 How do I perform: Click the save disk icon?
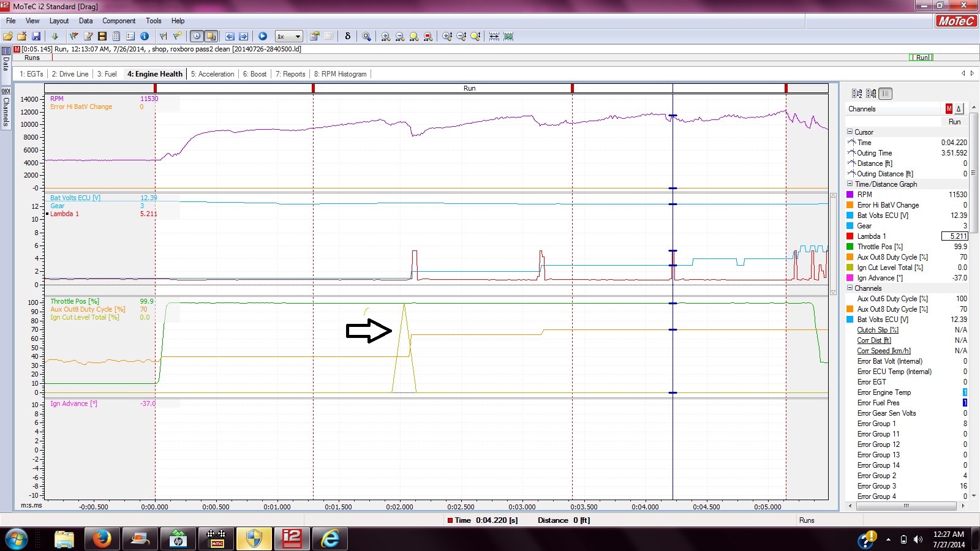[36, 36]
